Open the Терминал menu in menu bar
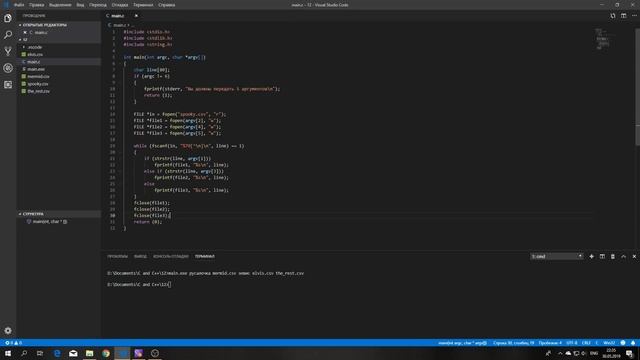Image resolution: width=640 pixels, height=360 pixels. [143, 5]
